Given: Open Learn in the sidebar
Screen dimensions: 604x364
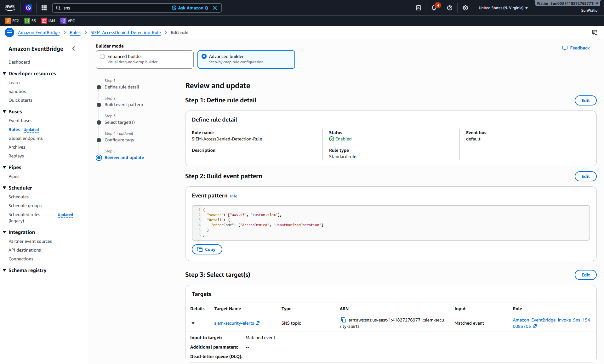Looking at the screenshot, I should pos(14,82).
